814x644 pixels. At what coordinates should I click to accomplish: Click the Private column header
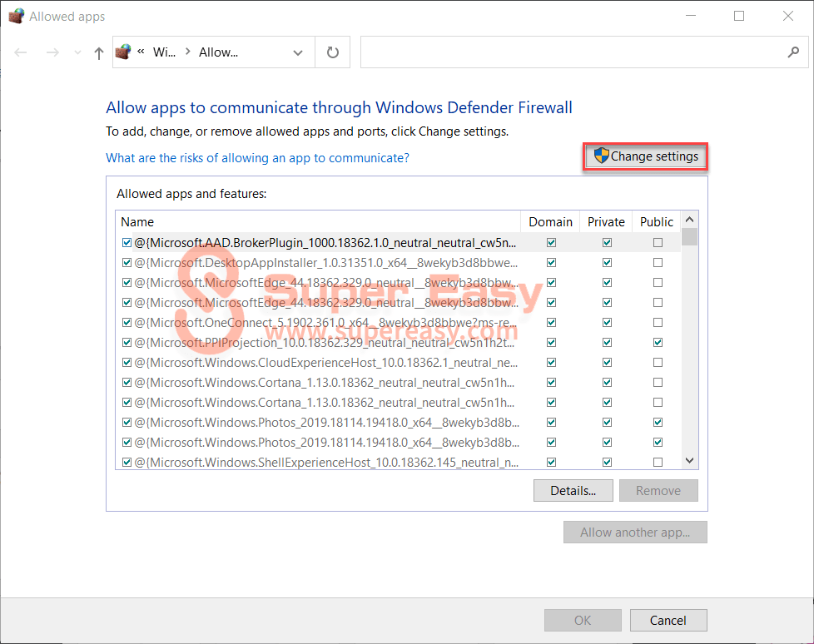pyautogui.click(x=606, y=221)
